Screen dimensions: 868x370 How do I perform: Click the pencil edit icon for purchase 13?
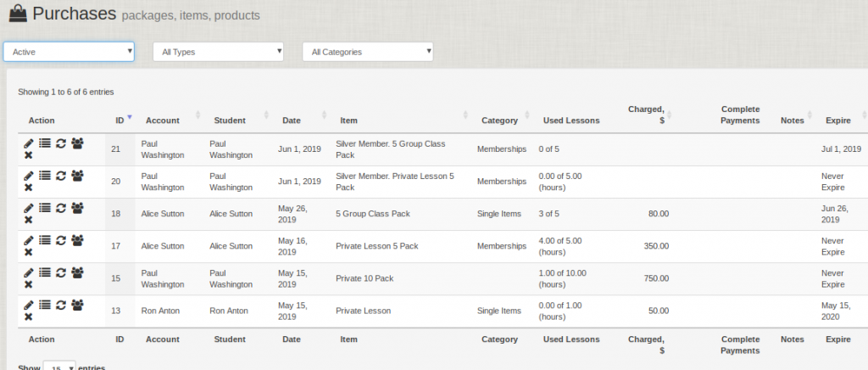[29, 305]
